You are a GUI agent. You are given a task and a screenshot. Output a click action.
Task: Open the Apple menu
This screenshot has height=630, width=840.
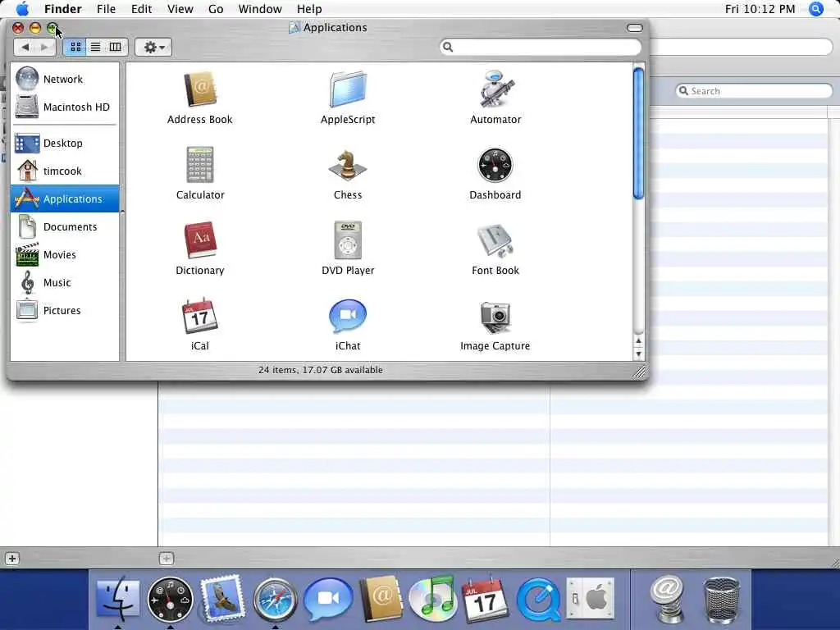click(x=22, y=8)
